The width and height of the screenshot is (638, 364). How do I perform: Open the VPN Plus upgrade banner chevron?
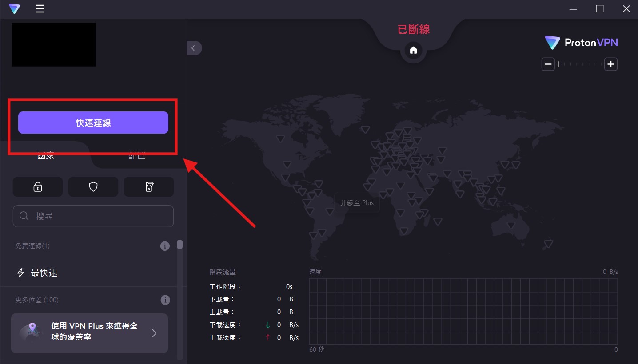coord(154,333)
